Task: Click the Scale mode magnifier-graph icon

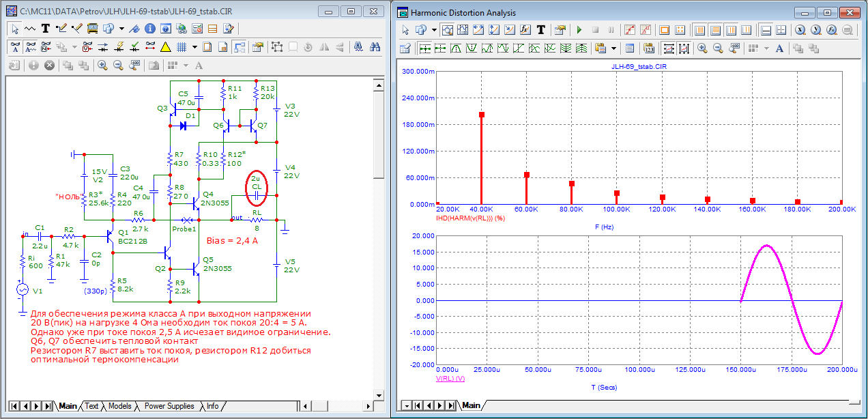Action: (x=448, y=30)
